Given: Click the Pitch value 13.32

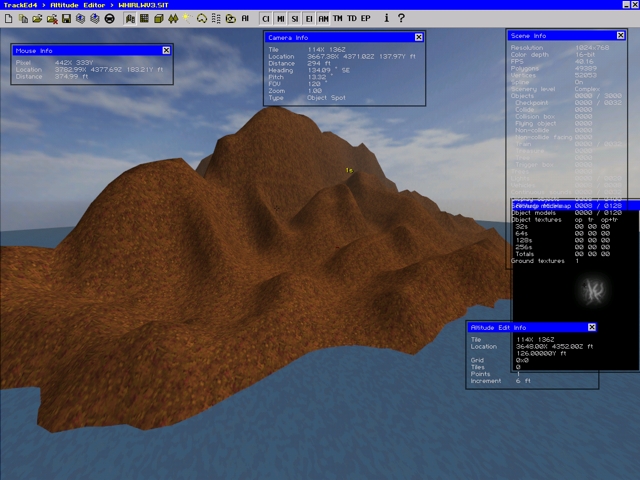Looking at the screenshot, I should coord(319,77).
